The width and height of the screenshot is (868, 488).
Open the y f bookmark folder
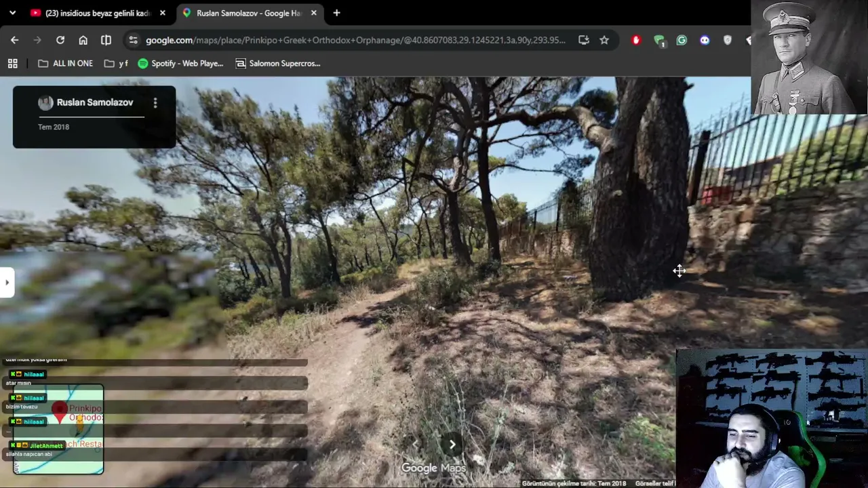point(116,63)
